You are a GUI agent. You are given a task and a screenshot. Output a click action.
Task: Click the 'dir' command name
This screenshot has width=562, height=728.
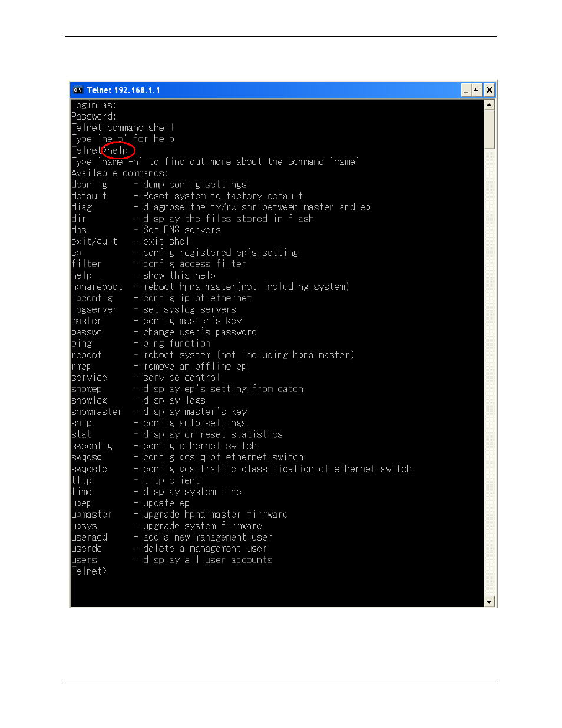point(79,219)
